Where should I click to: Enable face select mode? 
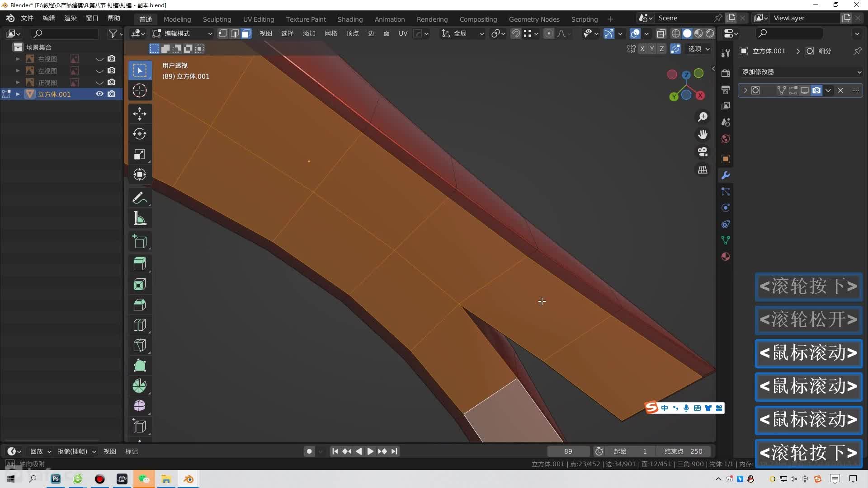coord(246,33)
